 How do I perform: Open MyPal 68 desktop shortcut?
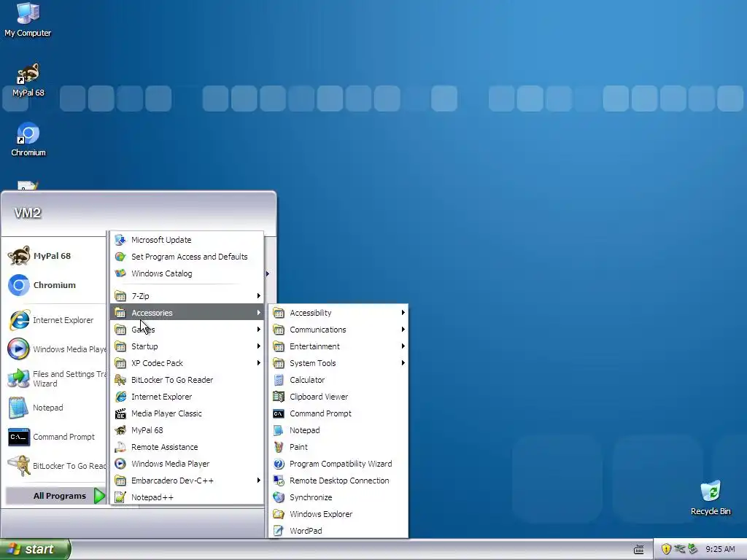pos(28,80)
